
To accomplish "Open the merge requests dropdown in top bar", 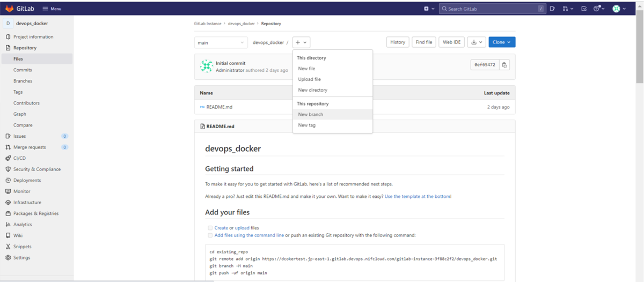I will coord(568,9).
